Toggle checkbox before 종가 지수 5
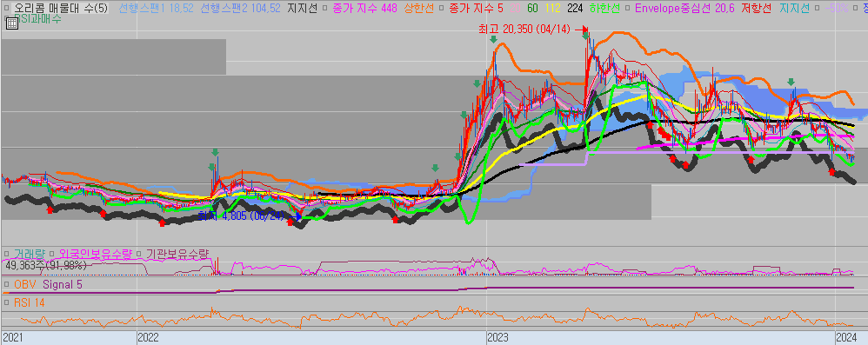This screenshot has width=868, height=345. (x=441, y=9)
